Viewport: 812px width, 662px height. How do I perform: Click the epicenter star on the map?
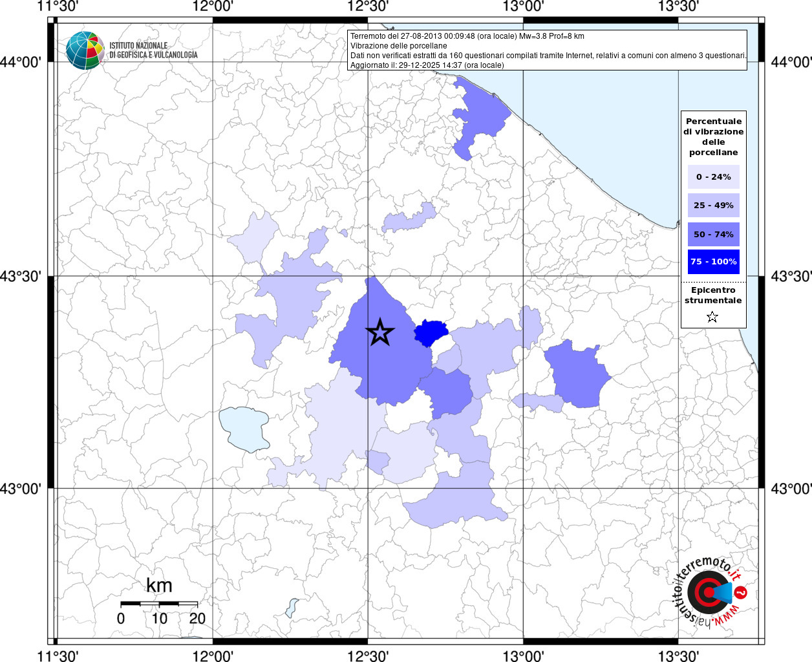(x=380, y=332)
